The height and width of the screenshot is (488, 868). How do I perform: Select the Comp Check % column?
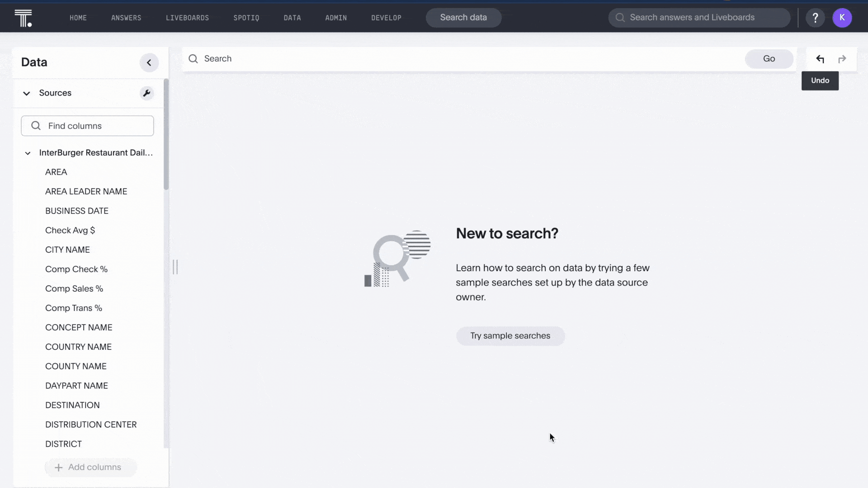(76, 269)
